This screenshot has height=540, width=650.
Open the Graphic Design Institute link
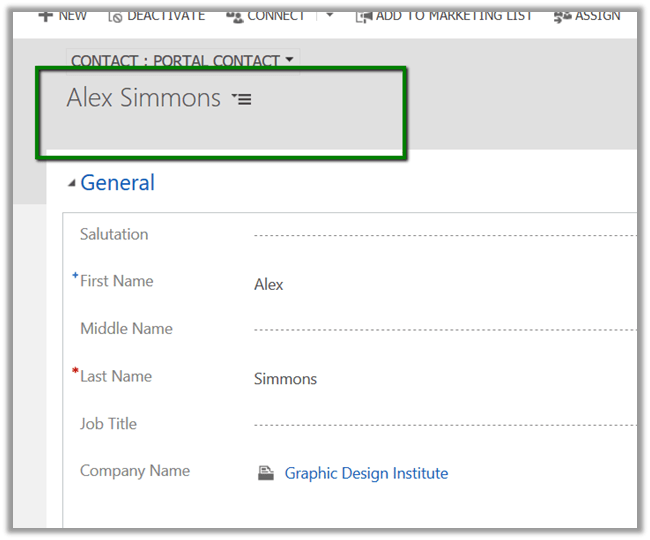pyautogui.click(x=366, y=473)
